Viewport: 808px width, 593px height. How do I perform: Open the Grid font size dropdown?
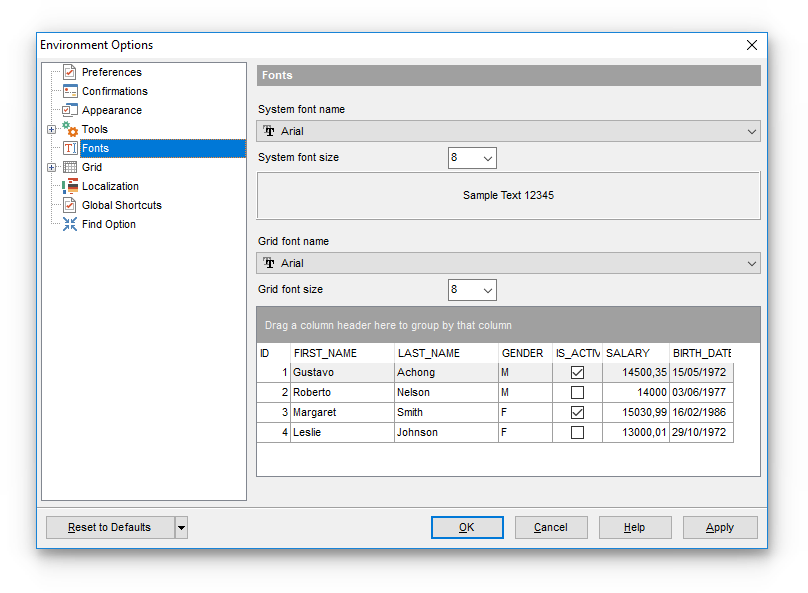click(487, 289)
